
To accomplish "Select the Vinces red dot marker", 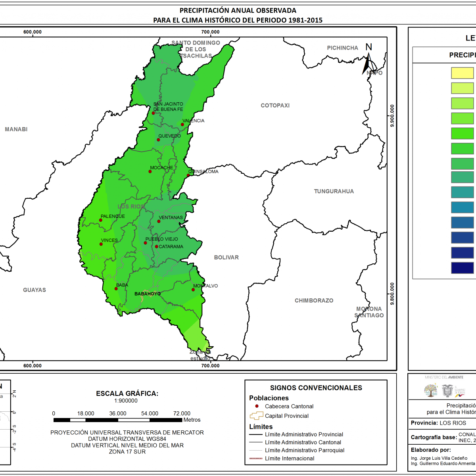I will (101, 244).
